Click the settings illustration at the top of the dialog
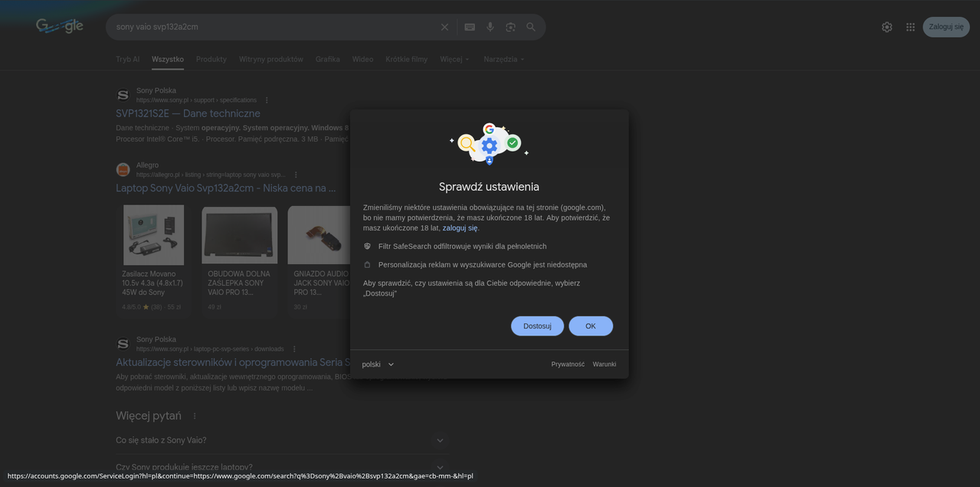The width and height of the screenshot is (980, 487). (x=489, y=143)
